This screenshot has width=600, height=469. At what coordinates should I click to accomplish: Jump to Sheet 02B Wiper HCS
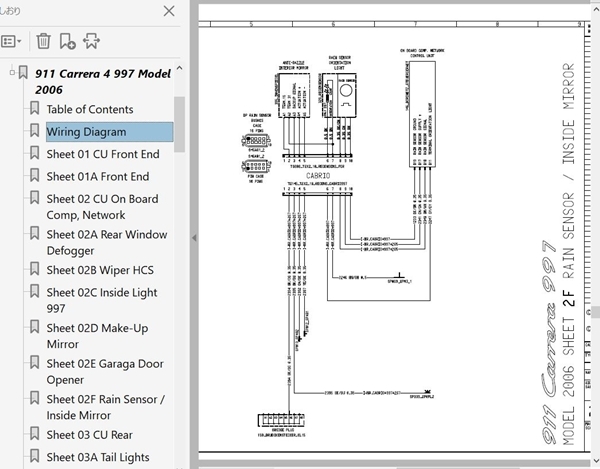click(x=100, y=270)
